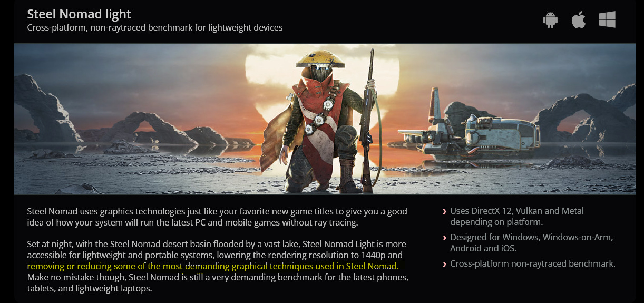Open the yellow highlighted "removing or reducing" text

[x=213, y=267]
